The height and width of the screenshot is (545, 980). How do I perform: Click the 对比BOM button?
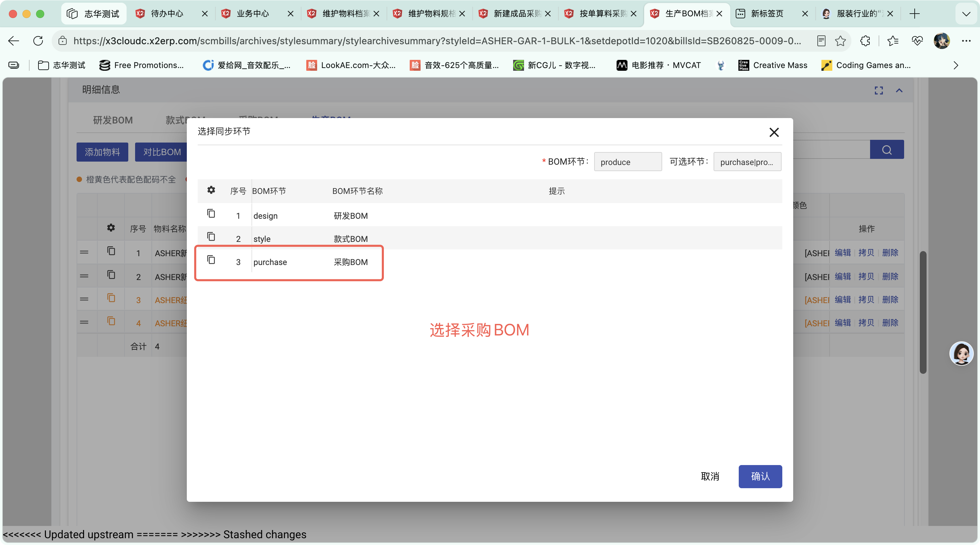(161, 152)
